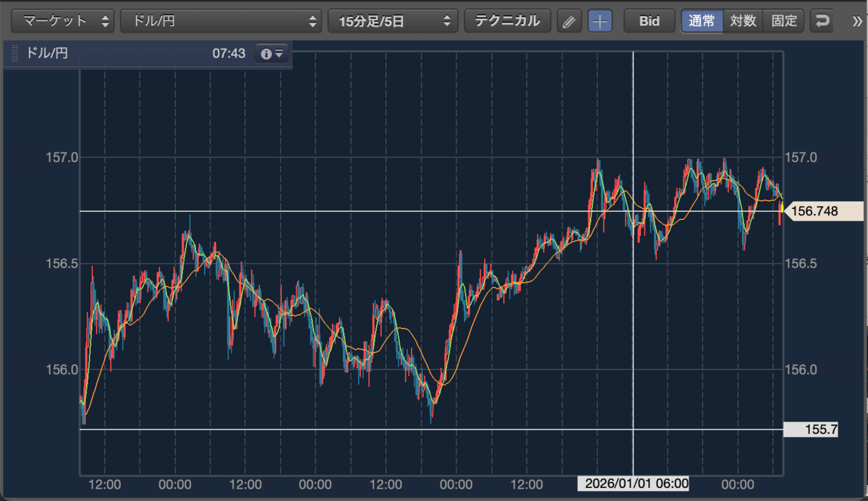Expand the toolbar overflow chevrons
The width and height of the screenshot is (868, 501).
[x=859, y=21]
